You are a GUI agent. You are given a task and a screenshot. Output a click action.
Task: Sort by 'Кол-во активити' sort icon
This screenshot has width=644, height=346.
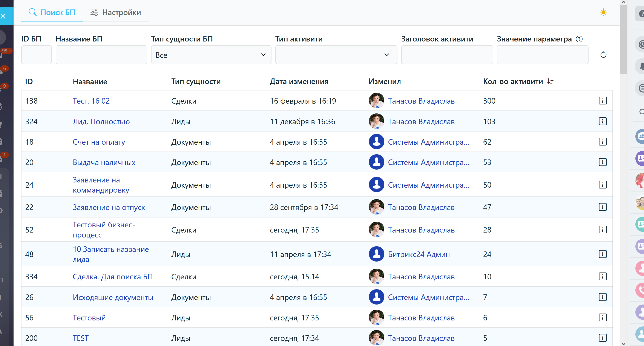point(550,81)
